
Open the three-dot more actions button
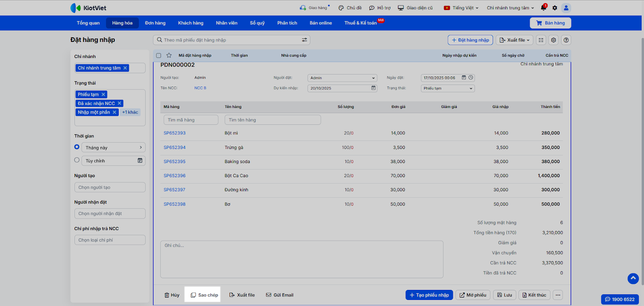tap(558, 295)
